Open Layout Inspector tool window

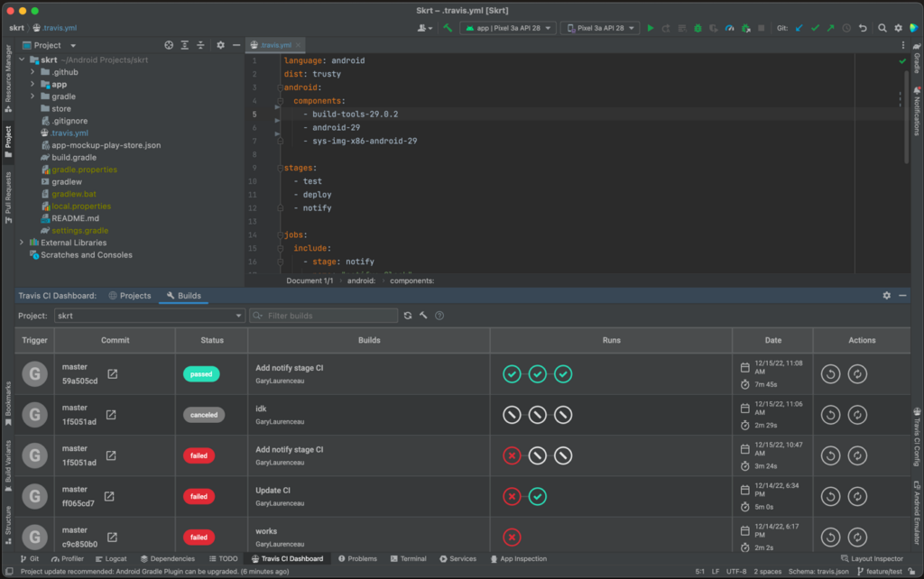[872, 559]
